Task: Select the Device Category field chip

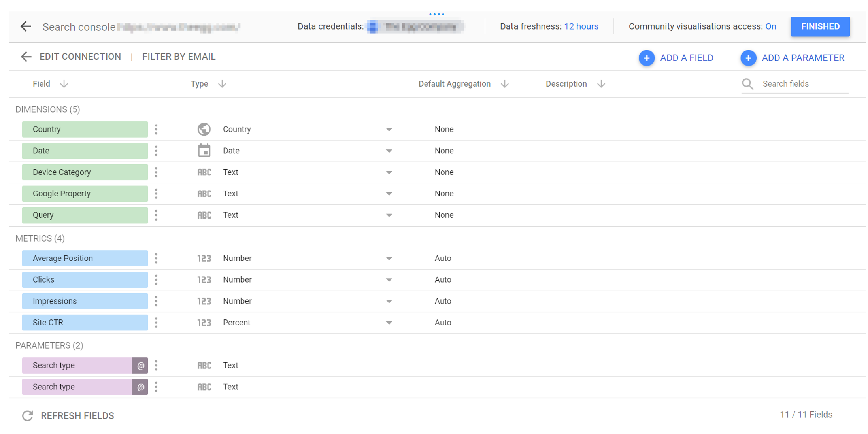Action: click(x=85, y=172)
